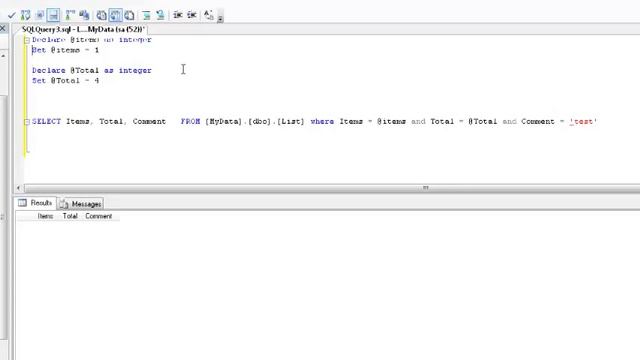Select Results to Text output mode
The image size is (640, 360).
[x=101, y=15]
